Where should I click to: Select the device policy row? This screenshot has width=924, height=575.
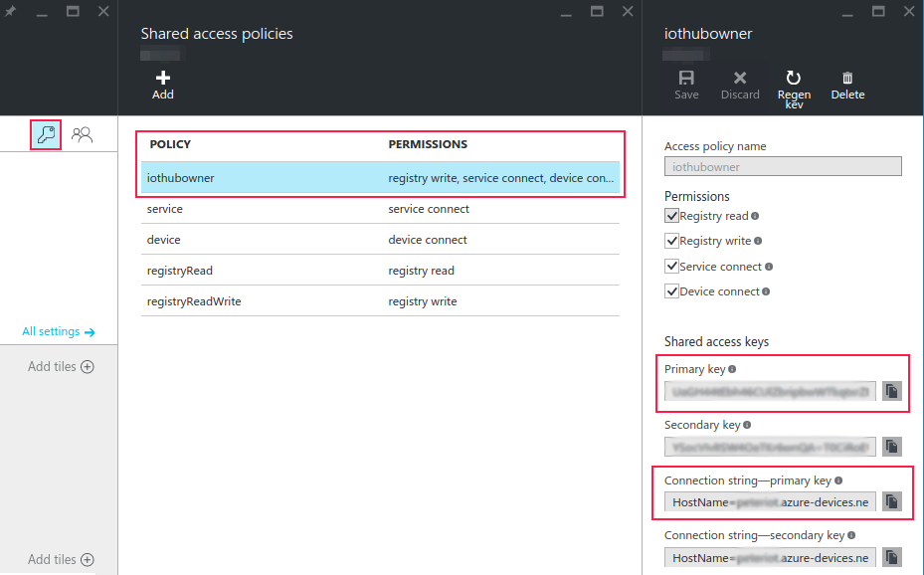tap(380, 239)
